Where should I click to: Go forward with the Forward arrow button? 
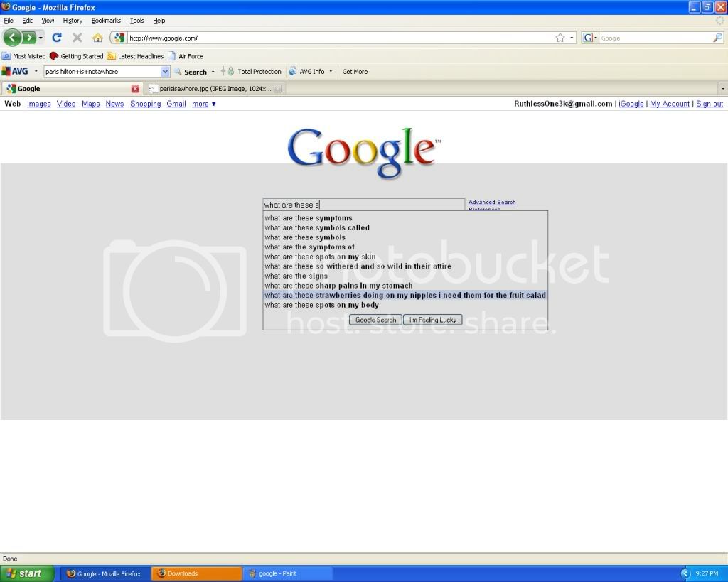tap(28, 38)
